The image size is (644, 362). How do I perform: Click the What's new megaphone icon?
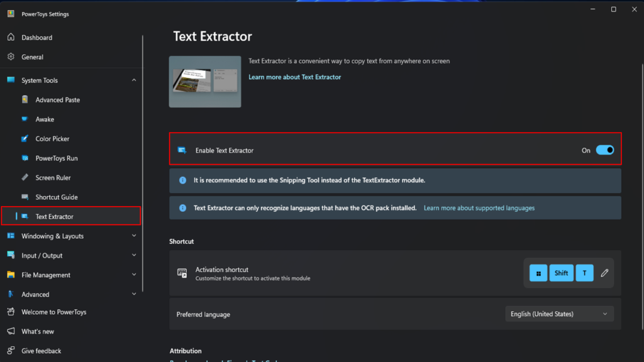point(11,331)
